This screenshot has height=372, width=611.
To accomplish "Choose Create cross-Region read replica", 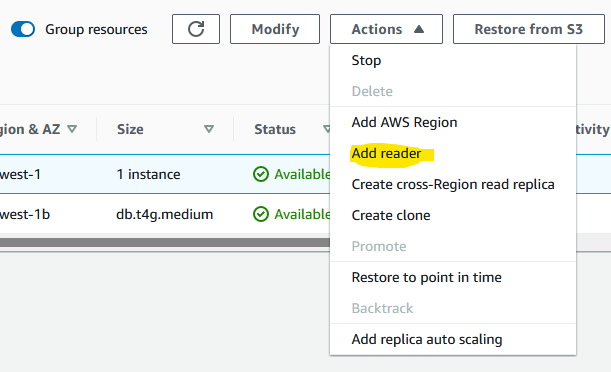I will pyautogui.click(x=453, y=184).
